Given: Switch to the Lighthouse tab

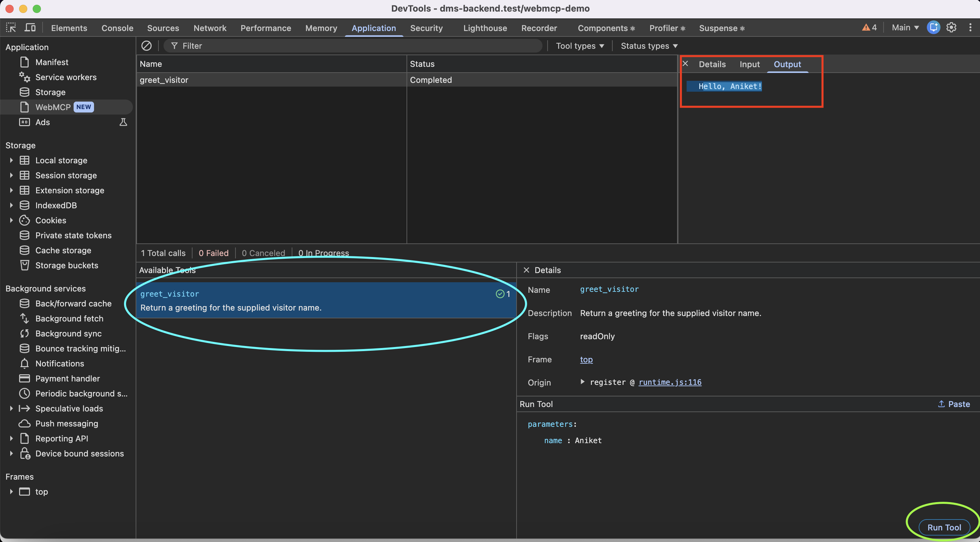Looking at the screenshot, I should click(x=485, y=28).
